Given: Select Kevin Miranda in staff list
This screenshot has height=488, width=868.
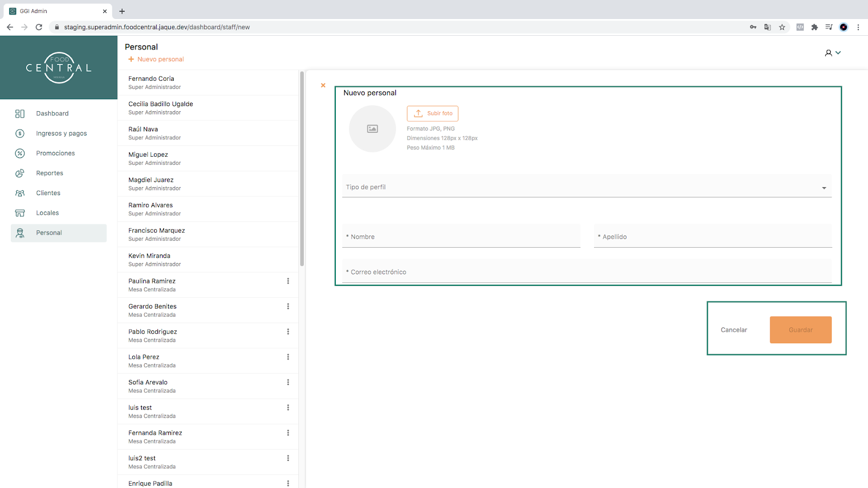Looking at the screenshot, I should 208,260.
